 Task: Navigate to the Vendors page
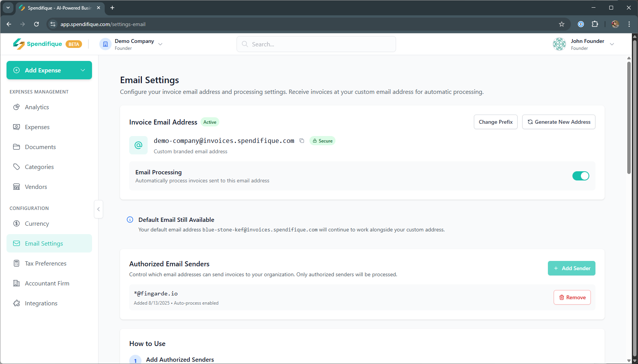36,187
